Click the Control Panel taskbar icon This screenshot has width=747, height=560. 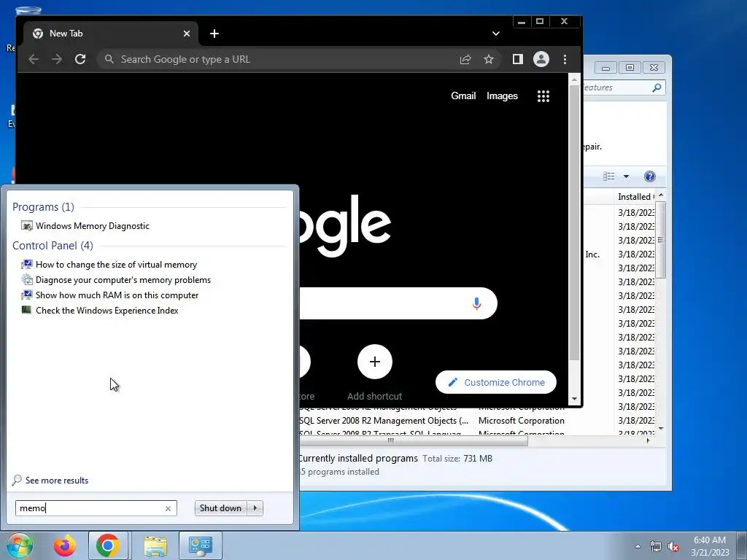click(x=200, y=545)
